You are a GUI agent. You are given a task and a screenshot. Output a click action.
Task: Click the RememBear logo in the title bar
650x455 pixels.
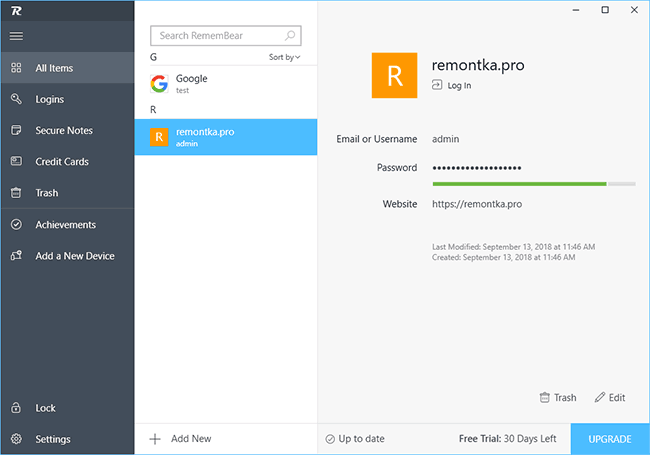click(x=16, y=11)
